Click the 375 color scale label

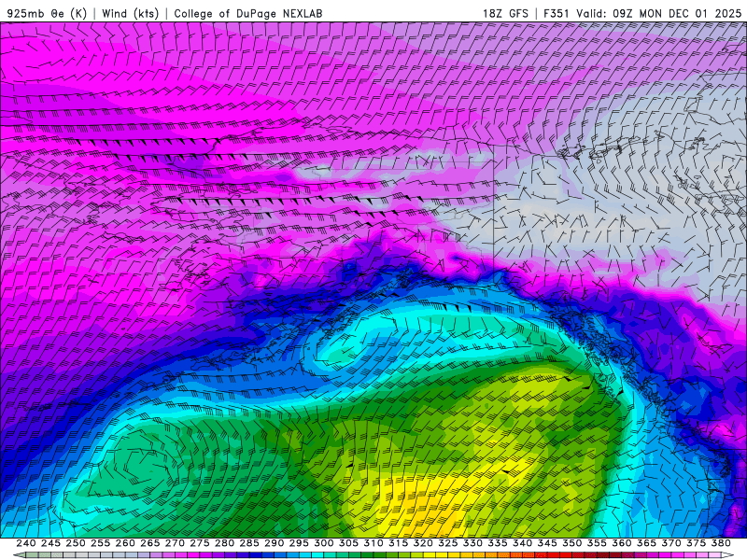coord(696,543)
